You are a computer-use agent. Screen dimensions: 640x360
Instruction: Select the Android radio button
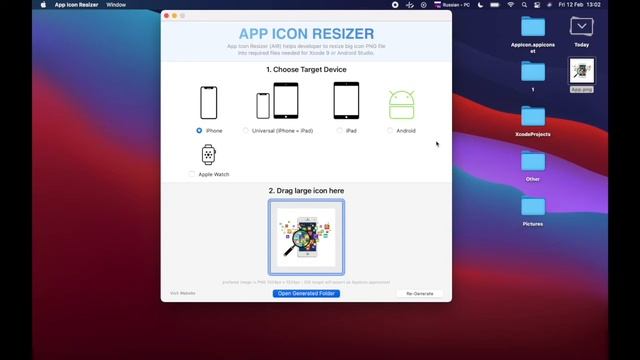pos(390,131)
